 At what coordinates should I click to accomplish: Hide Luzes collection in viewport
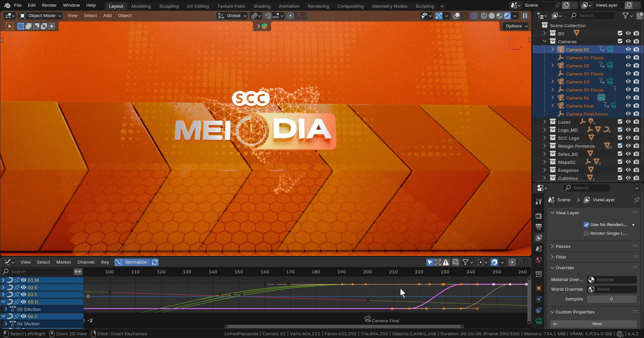(x=628, y=122)
